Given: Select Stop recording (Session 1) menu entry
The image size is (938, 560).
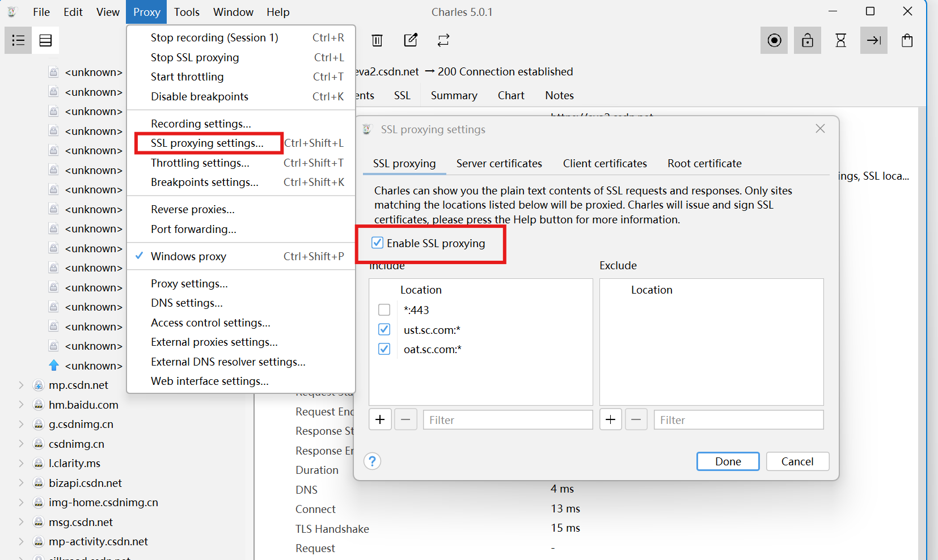Looking at the screenshot, I should coord(241,37).
